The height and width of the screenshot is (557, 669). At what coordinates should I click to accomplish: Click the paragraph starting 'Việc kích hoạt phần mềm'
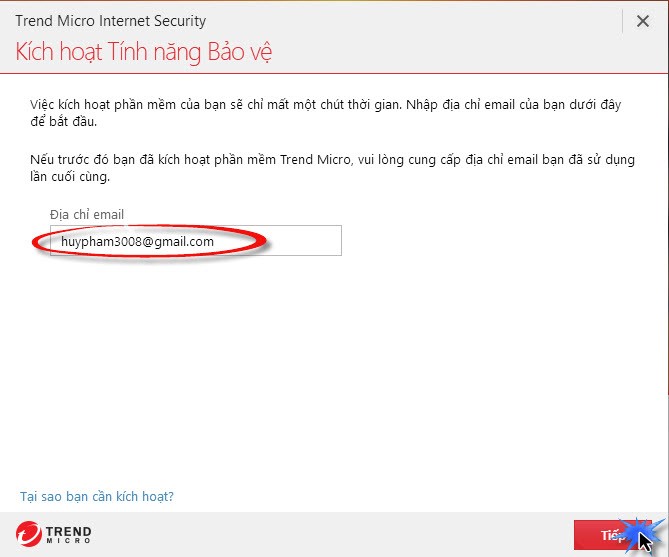[326, 113]
